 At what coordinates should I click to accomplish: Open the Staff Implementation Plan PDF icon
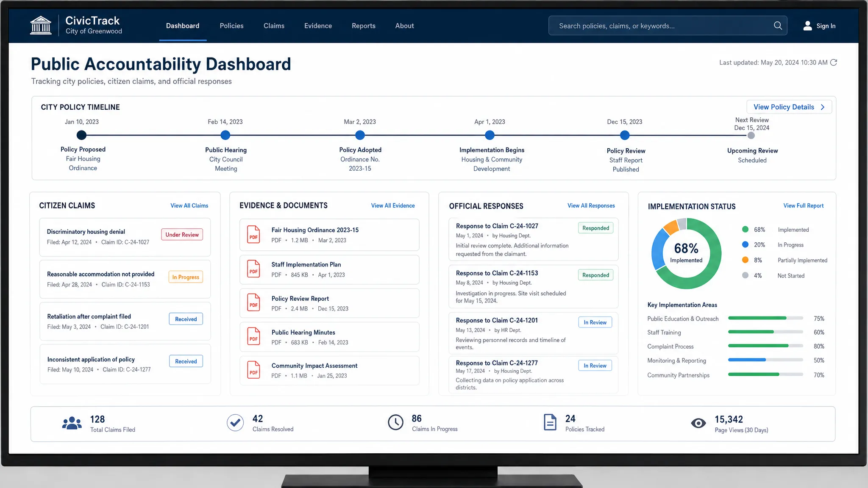pyautogui.click(x=253, y=269)
